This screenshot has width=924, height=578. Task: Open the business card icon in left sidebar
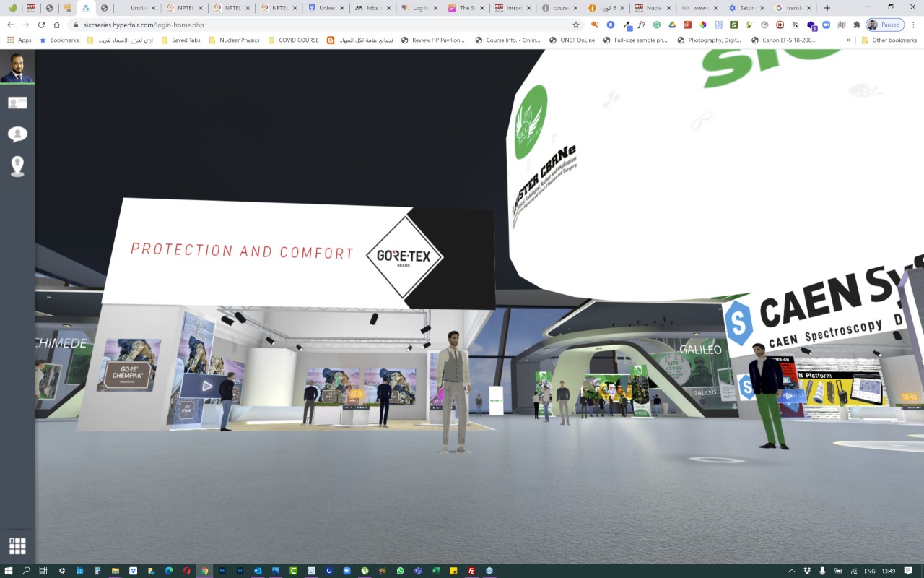coord(17,103)
